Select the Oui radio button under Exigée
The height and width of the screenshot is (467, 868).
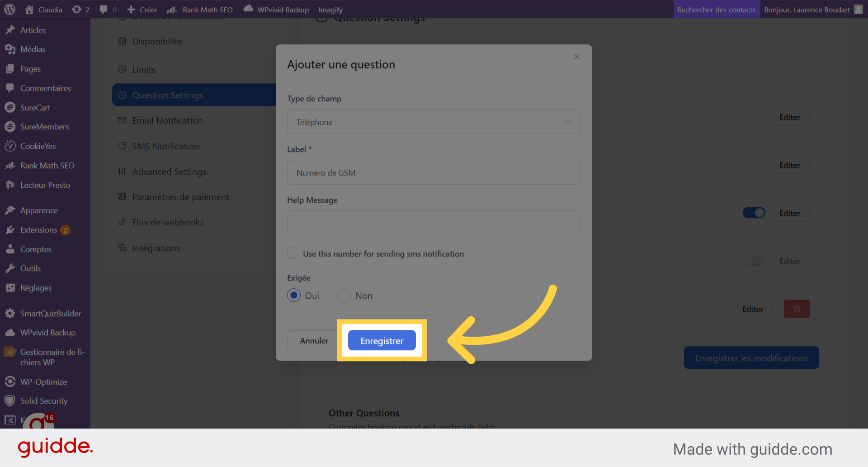294,295
